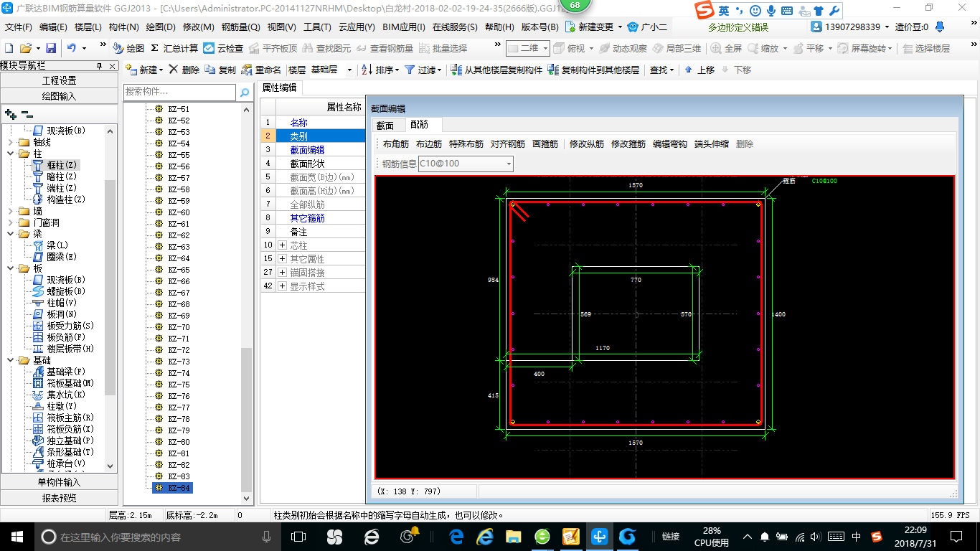Image resolution: width=980 pixels, height=551 pixels.
Task: Open the 排序 sort dropdown
Action: pyautogui.click(x=397, y=70)
